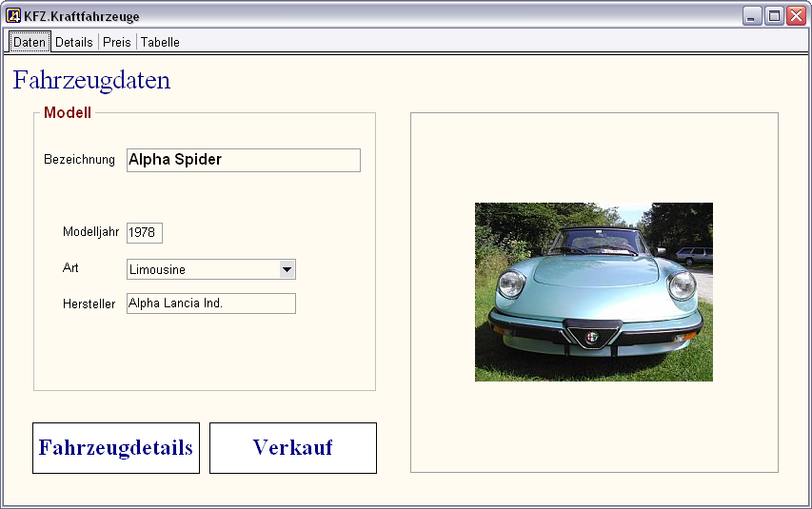The width and height of the screenshot is (812, 509).
Task: Click the KFZ application icon in title bar
Action: pos(13,15)
